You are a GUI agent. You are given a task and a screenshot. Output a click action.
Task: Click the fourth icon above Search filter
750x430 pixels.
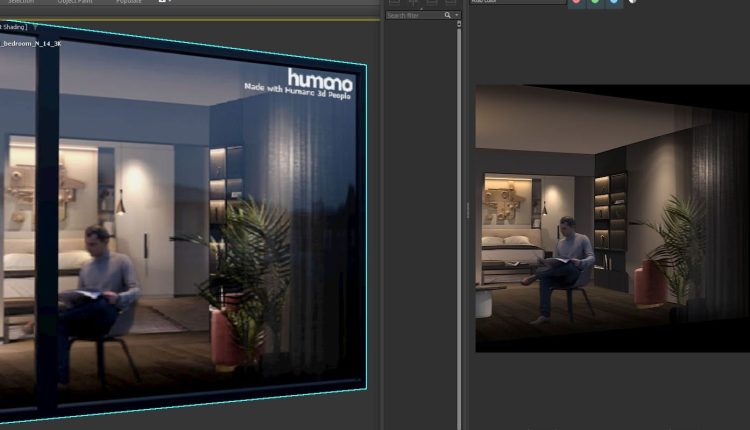tap(451, 3)
